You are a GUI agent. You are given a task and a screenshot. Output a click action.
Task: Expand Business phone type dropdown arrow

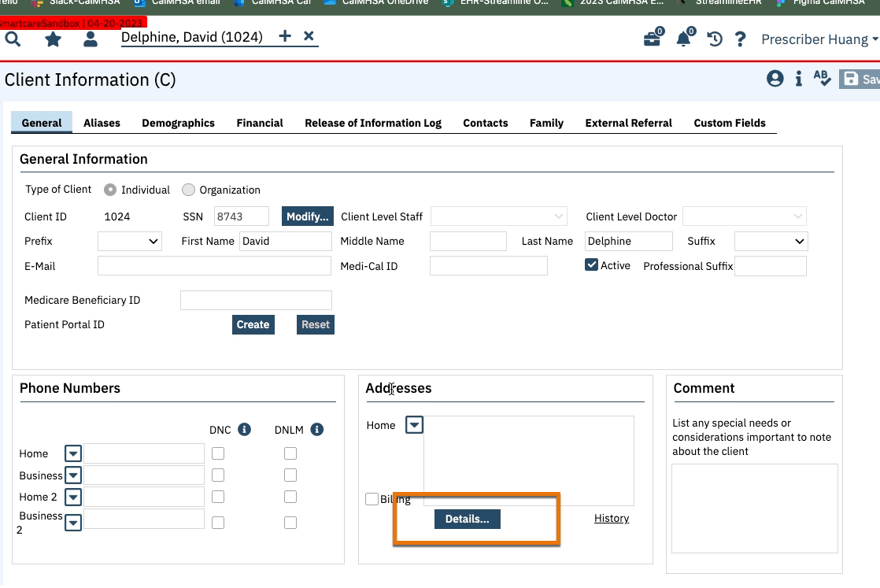click(x=73, y=475)
